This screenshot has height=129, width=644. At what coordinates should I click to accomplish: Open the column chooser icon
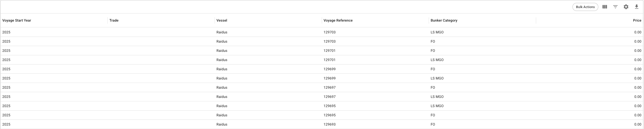605,7
